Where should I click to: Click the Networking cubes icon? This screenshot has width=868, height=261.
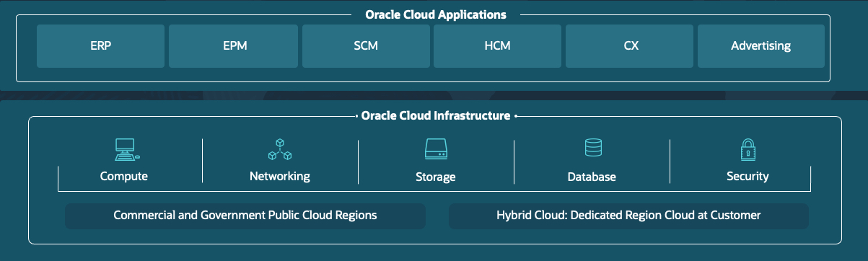(x=279, y=149)
